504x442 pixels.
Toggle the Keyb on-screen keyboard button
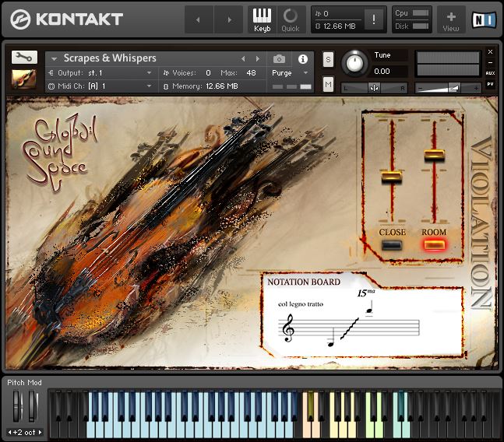coord(262,19)
